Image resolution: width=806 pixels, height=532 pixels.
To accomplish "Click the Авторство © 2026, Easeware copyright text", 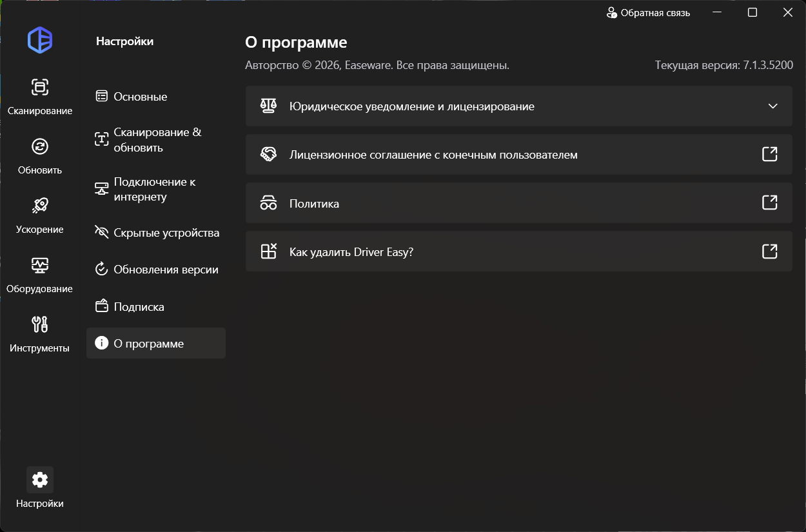I will coord(377,65).
